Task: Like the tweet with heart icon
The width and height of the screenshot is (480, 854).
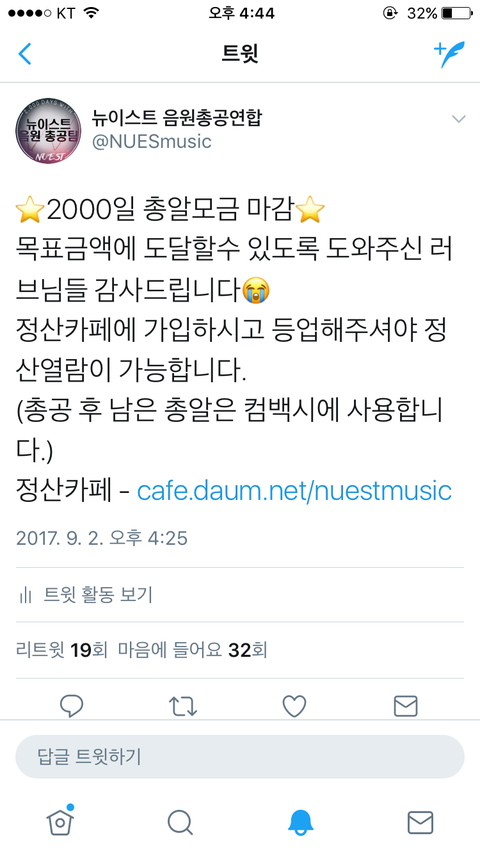Action: [x=294, y=706]
